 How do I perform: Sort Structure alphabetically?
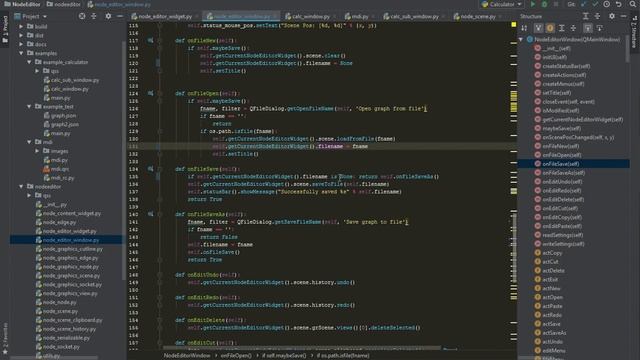click(524, 28)
